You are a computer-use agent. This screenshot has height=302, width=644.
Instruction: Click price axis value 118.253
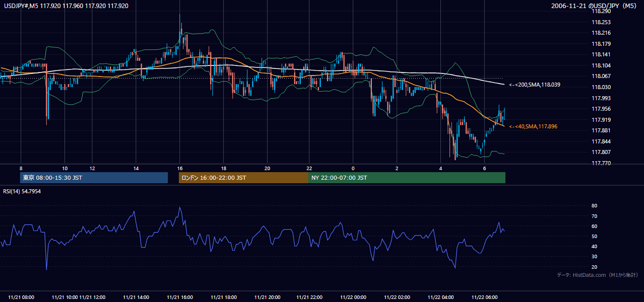pos(601,22)
